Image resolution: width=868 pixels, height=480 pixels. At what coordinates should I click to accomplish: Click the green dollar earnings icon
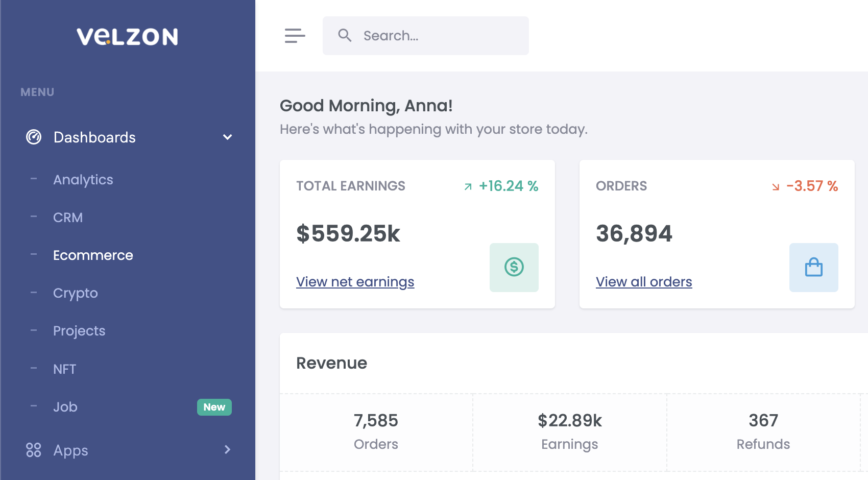(x=514, y=267)
